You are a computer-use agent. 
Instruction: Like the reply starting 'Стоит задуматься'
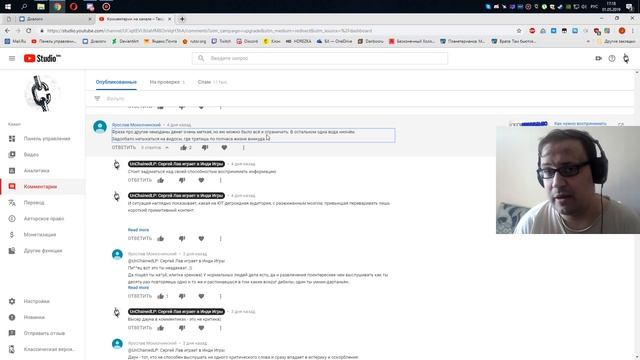point(160,180)
